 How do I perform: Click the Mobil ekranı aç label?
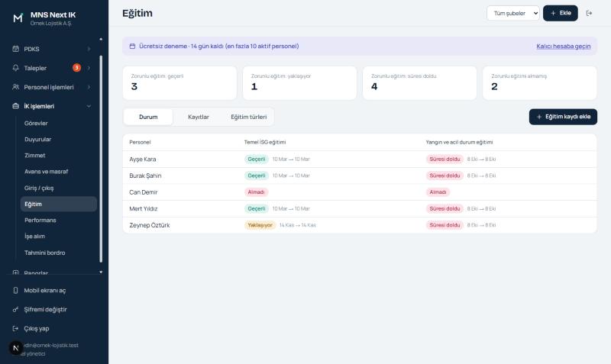[45, 291]
